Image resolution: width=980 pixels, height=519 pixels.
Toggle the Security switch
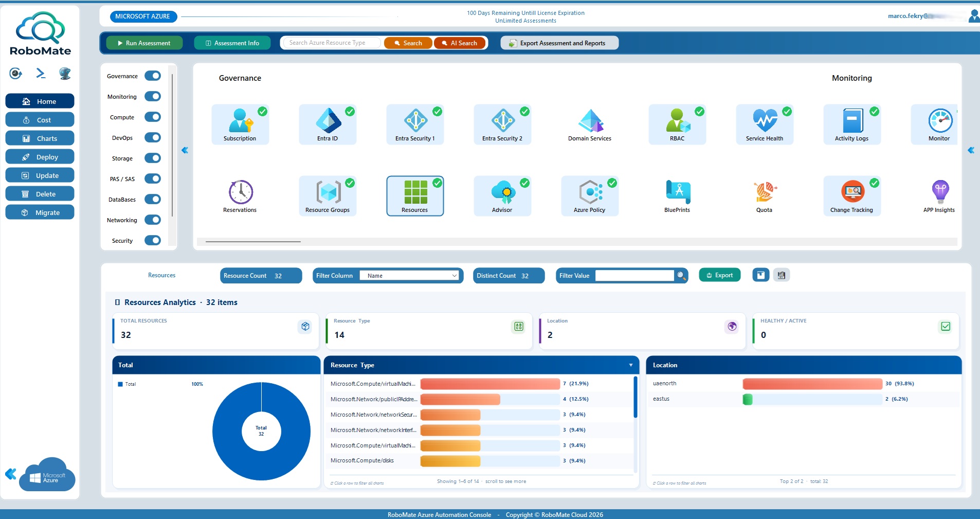point(153,241)
